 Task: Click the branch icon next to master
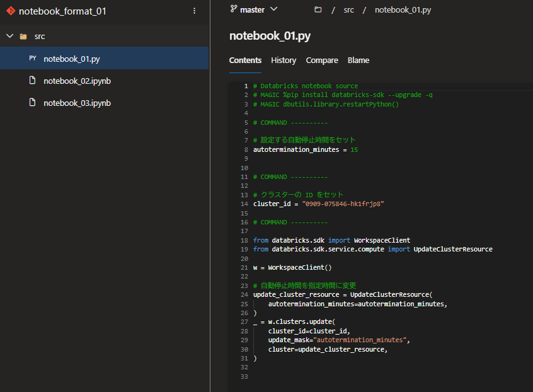coord(234,9)
